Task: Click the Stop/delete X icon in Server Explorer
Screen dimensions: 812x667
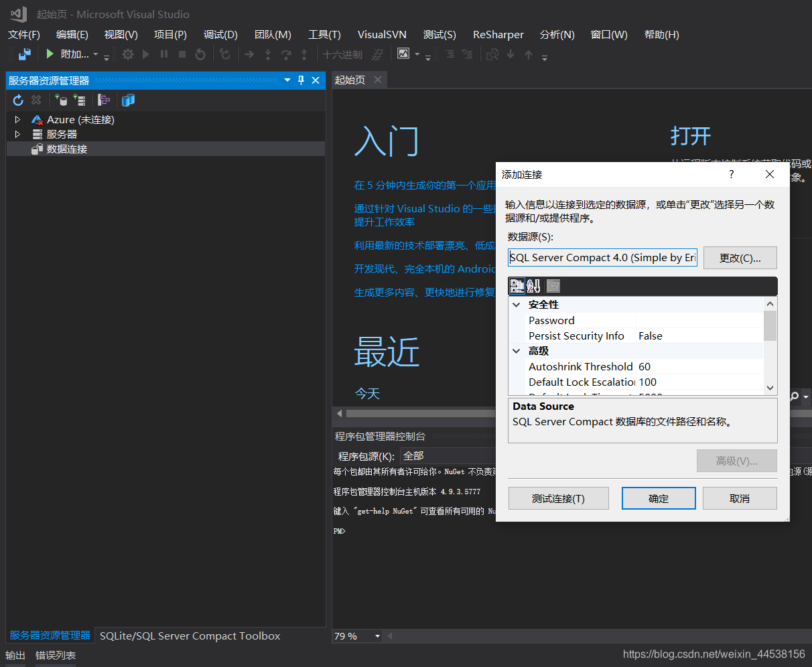Action: tap(36, 100)
